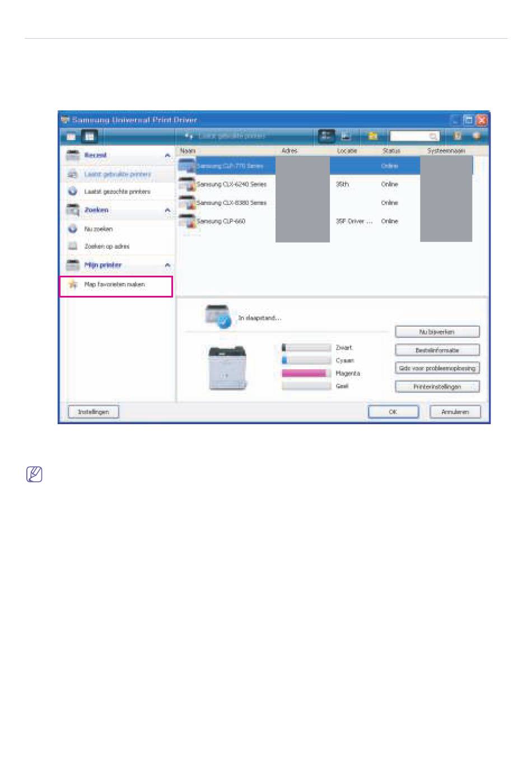Click the Cyaan toner level bar
This screenshot has width=532, height=771.
(306, 361)
